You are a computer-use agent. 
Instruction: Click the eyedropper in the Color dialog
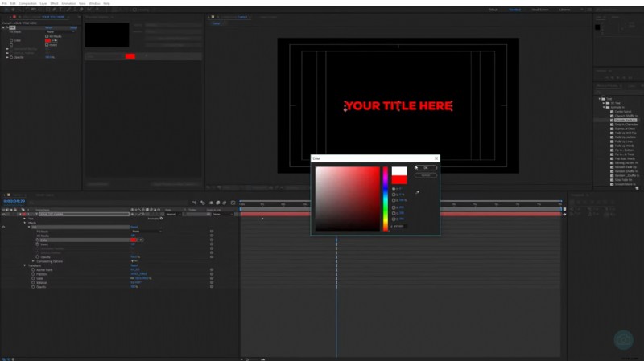417,192
